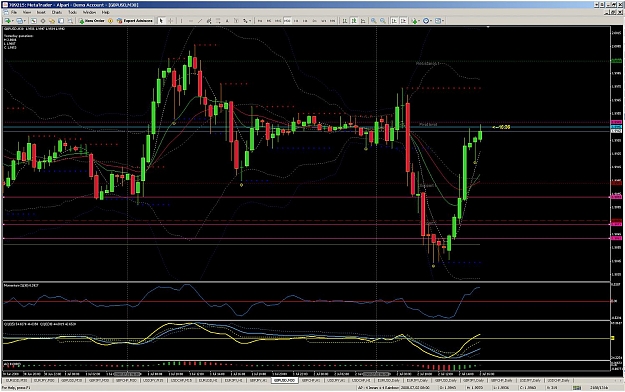Switch chart to W1 timeframe
The image size is (625, 392).
[x=324, y=21]
